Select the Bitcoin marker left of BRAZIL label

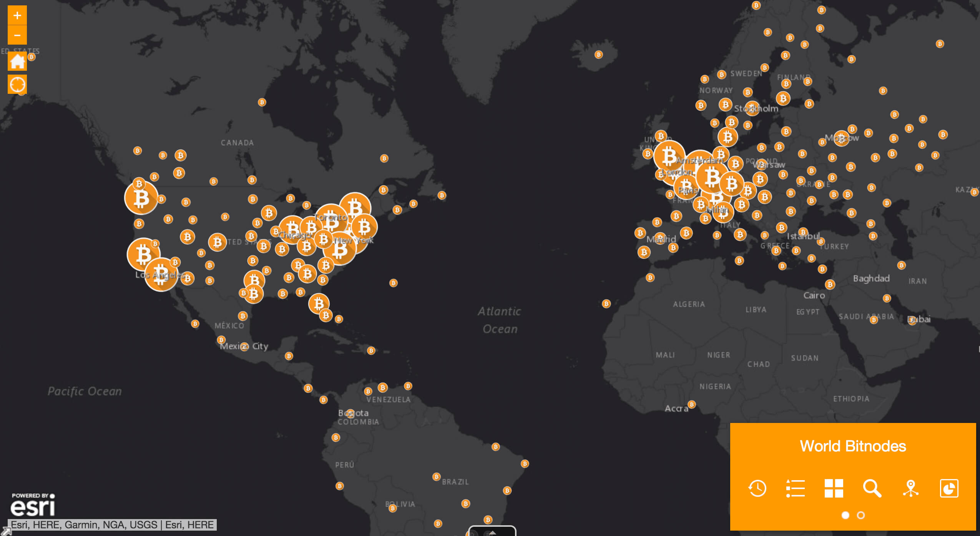(x=436, y=477)
